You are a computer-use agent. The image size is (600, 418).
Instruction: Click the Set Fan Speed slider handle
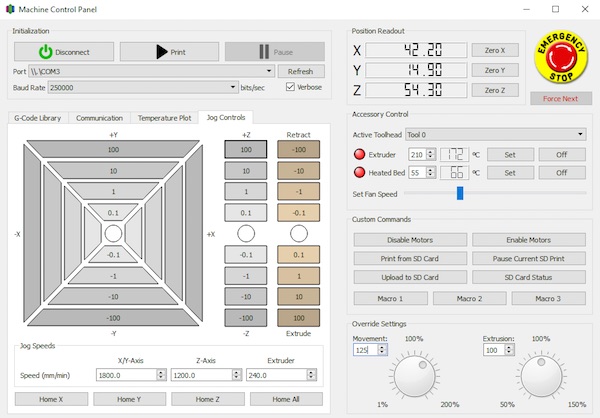coord(460,193)
